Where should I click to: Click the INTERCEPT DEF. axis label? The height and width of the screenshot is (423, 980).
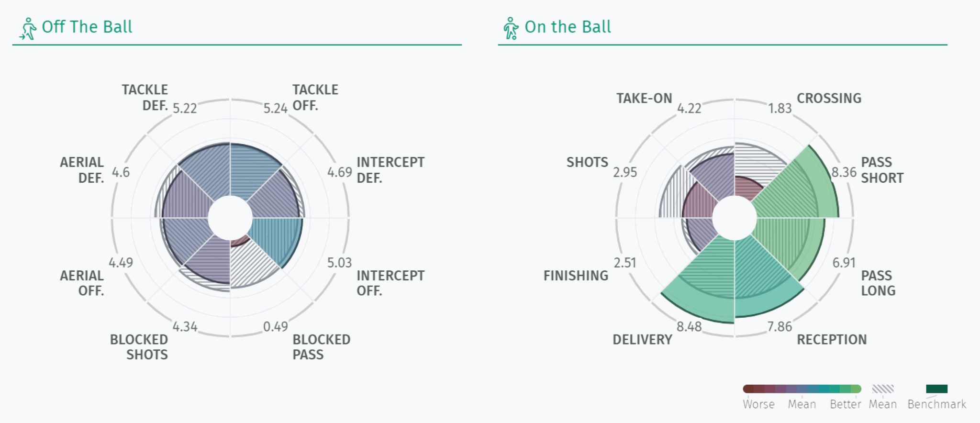pos(390,170)
